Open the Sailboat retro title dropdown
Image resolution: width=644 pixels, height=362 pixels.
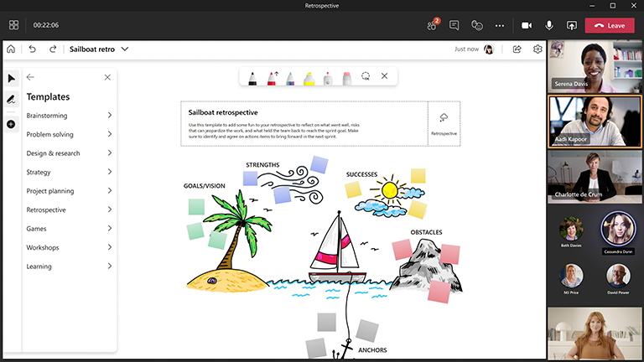[x=125, y=49]
